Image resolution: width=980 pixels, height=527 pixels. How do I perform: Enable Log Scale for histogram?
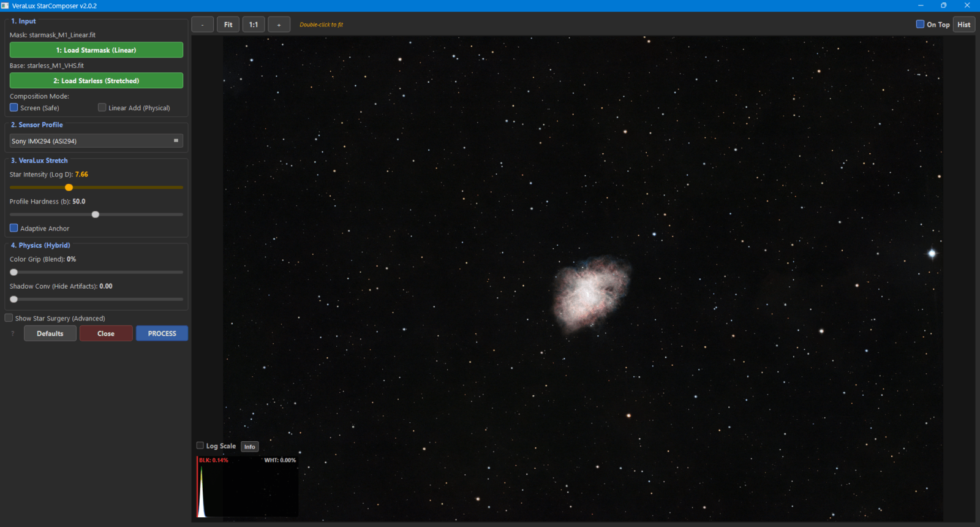click(200, 445)
